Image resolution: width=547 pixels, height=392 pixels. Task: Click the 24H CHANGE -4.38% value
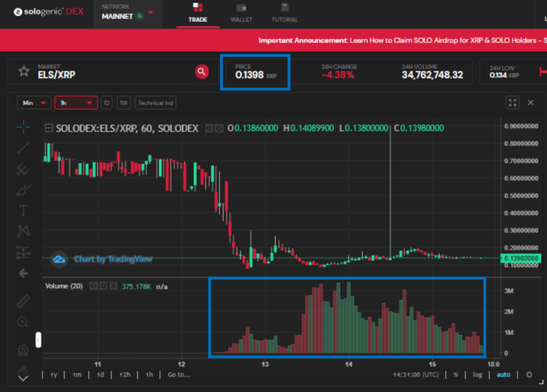(338, 75)
